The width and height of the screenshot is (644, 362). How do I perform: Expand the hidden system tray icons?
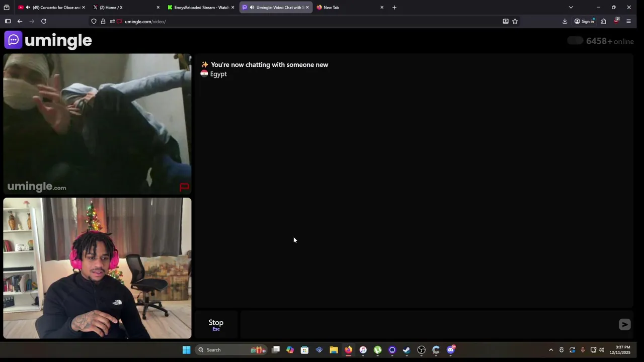click(x=551, y=350)
